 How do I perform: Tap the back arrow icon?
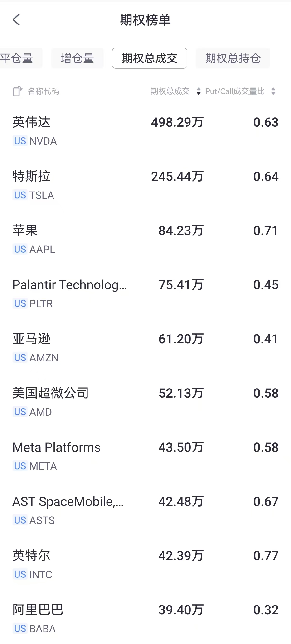(16, 20)
